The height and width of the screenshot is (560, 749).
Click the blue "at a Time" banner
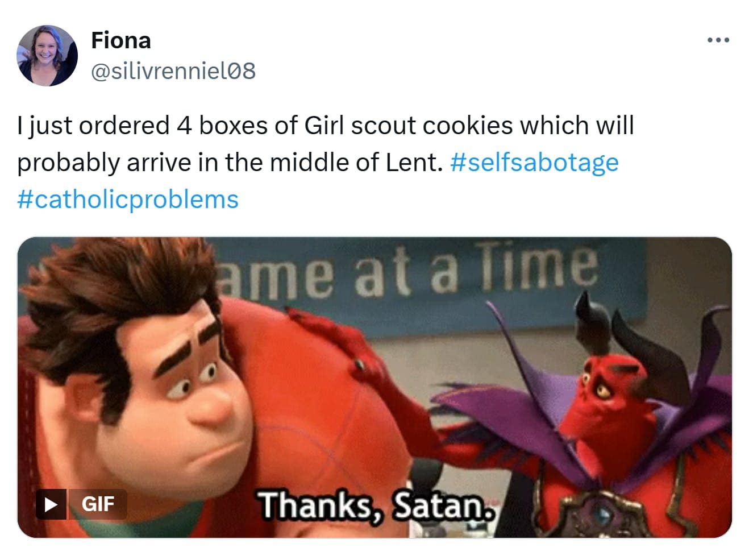(409, 276)
